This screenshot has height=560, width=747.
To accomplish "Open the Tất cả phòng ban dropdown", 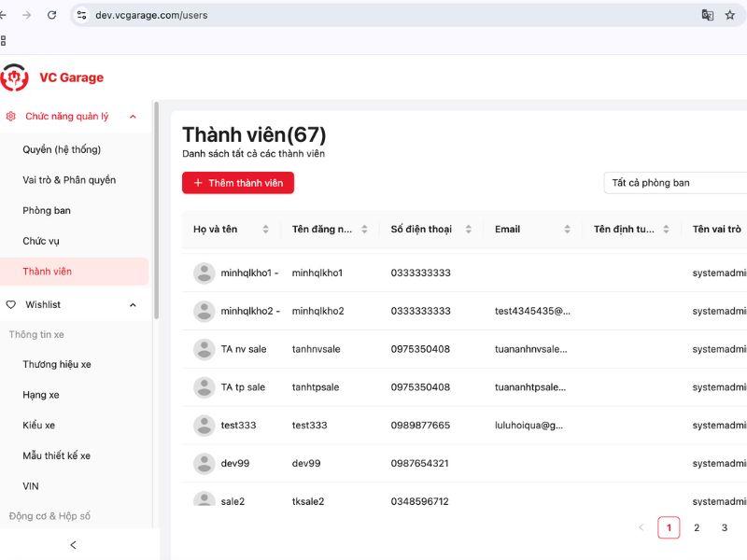I will [675, 183].
